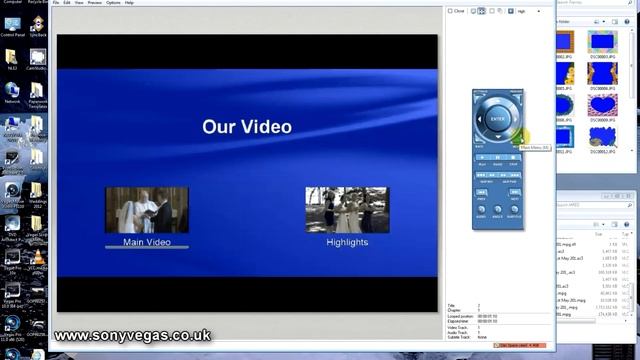Click the Control Panel desktop icon
This screenshot has width=640, height=360.
(x=13, y=27)
